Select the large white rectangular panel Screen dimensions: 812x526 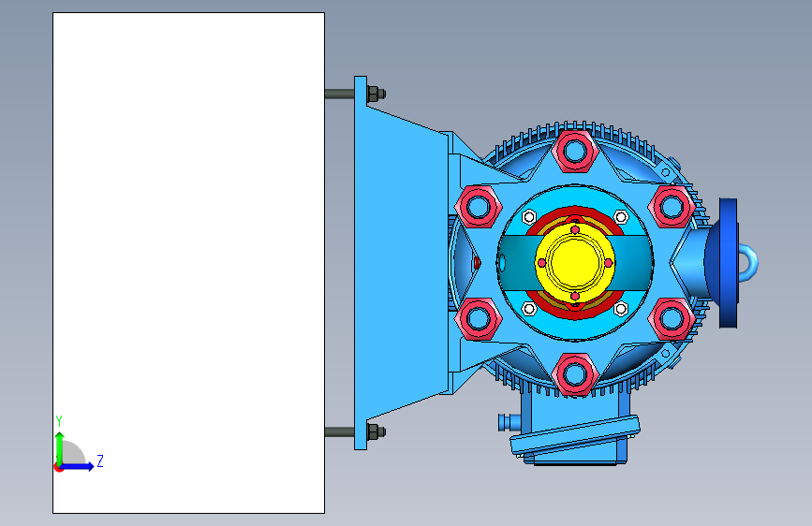pyautogui.click(x=188, y=263)
